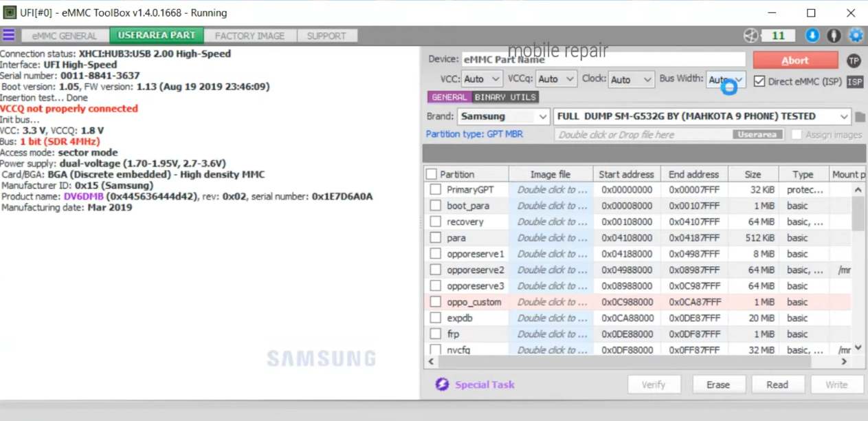This screenshot has width=868, height=421.
Task: Open the Brand dropdown showing Samsung
Action: 503,116
